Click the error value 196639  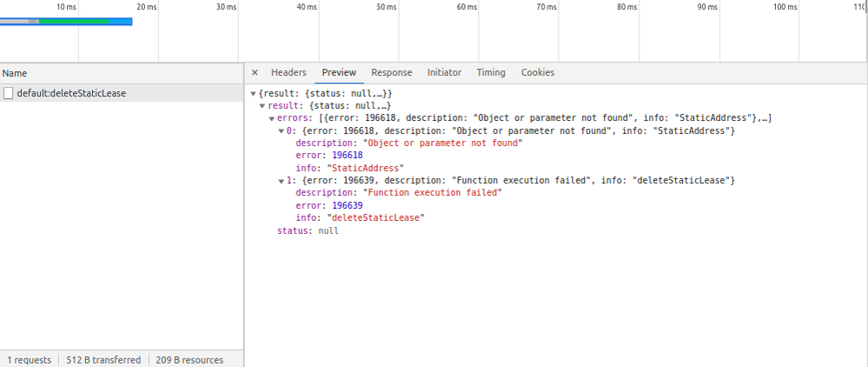347,205
